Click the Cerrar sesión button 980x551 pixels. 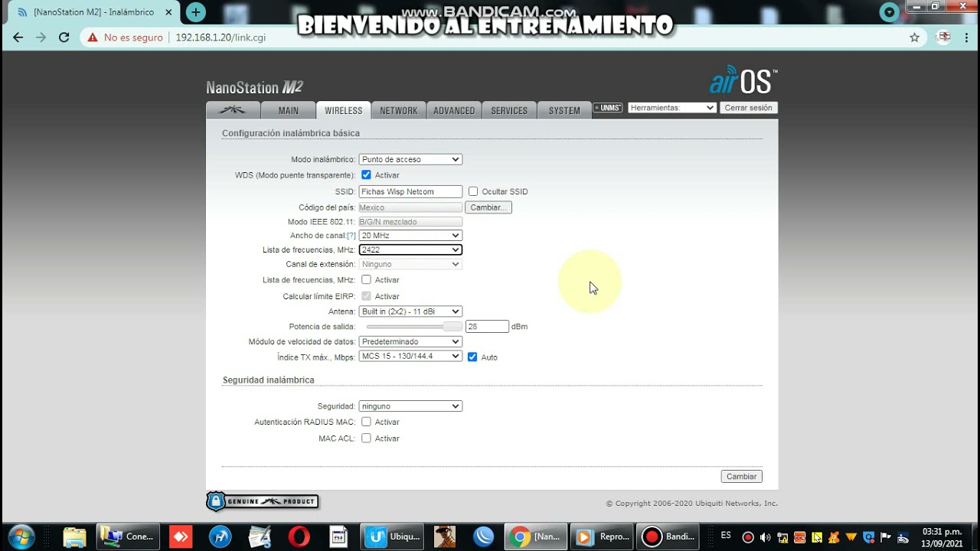[x=749, y=108]
